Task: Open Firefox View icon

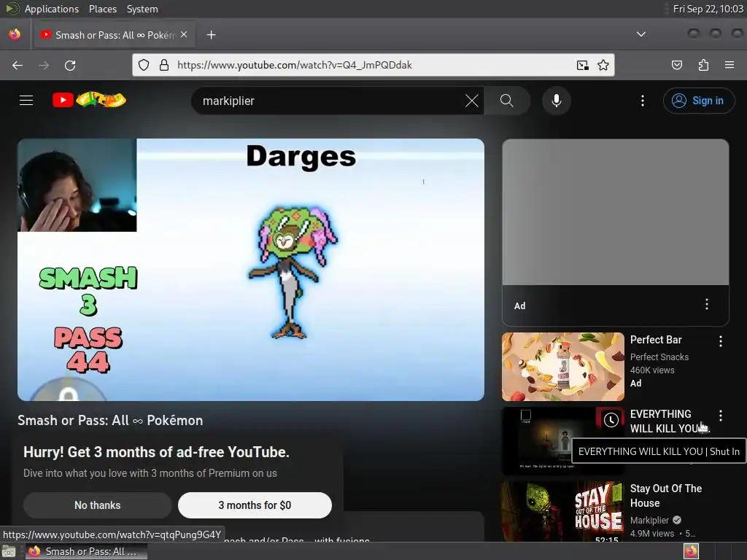Action: pyautogui.click(x=15, y=34)
